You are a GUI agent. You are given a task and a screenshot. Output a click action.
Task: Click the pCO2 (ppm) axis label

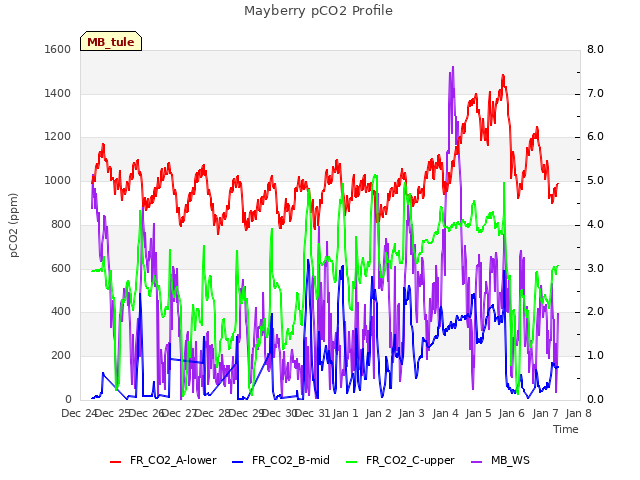13,225
